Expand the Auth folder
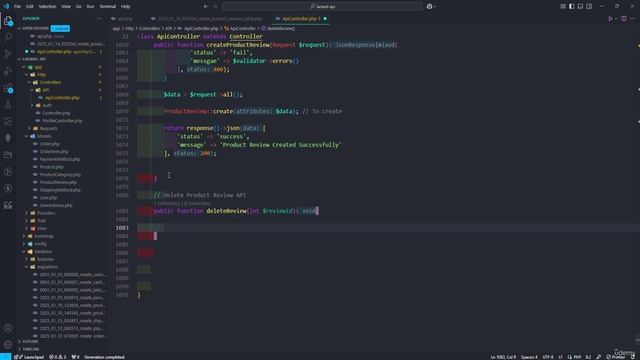Image resolution: width=640 pixels, height=360 pixels. pyautogui.click(x=32, y=105)
